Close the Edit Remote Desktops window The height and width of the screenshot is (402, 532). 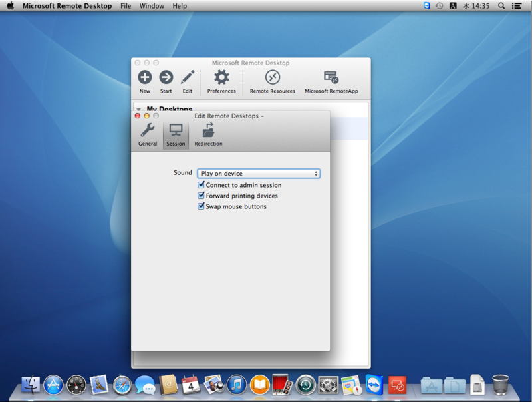coord(138,116)
